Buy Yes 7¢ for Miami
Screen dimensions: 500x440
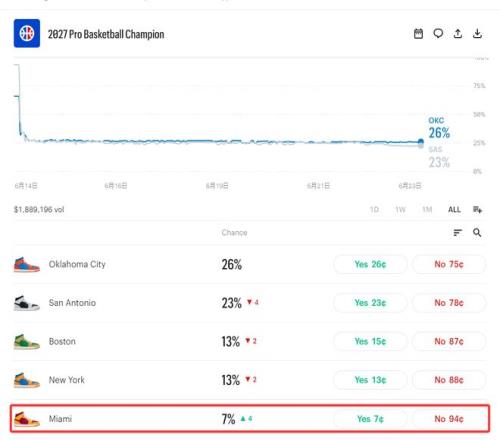coord(370,419)
